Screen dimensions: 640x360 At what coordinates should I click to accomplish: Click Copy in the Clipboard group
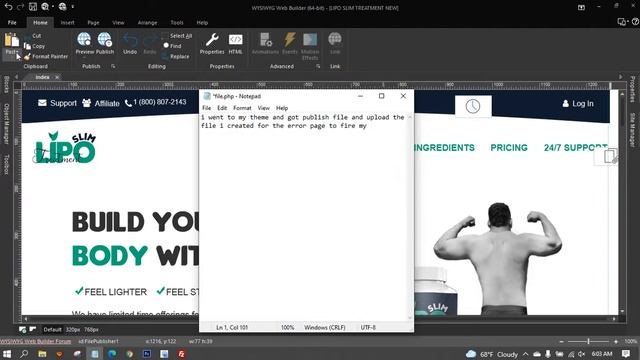click(35, 46)
